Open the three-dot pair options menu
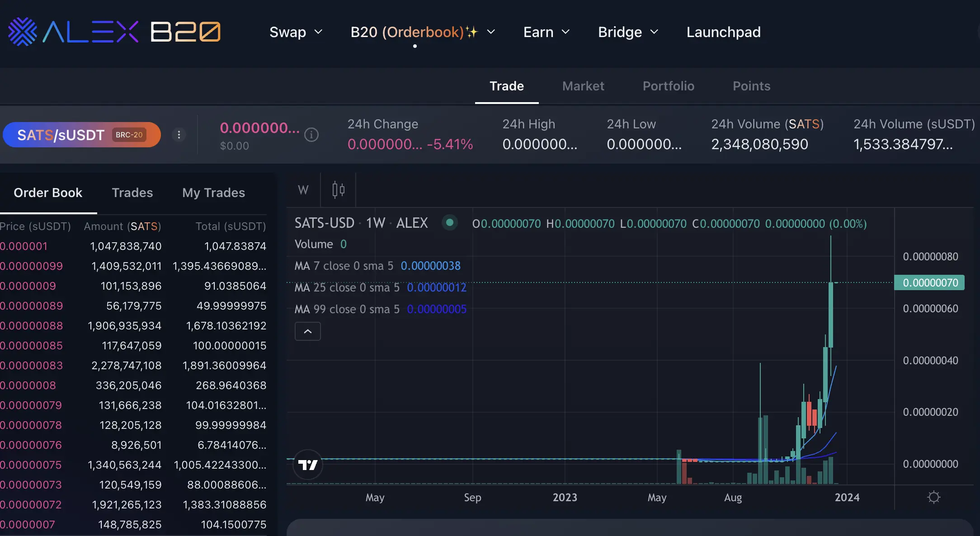 tap(179, 135)
